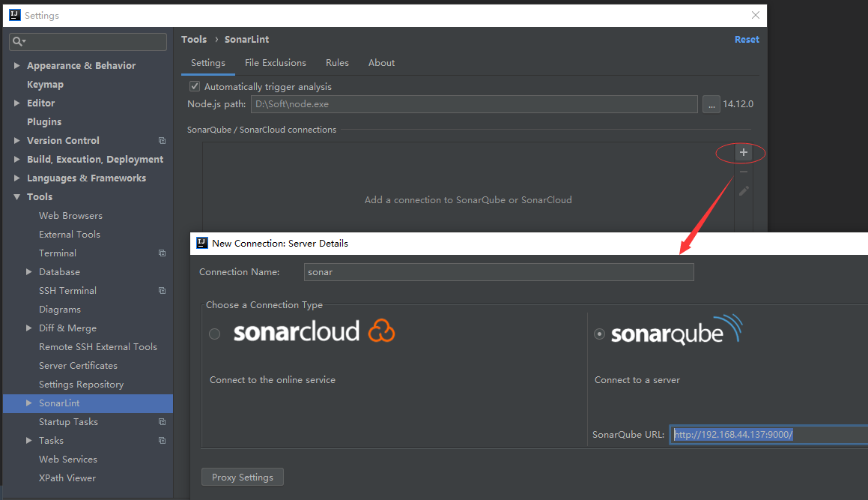
Task: Expand Version Control section
Action: pyautogui.click(x=16, y=141)
